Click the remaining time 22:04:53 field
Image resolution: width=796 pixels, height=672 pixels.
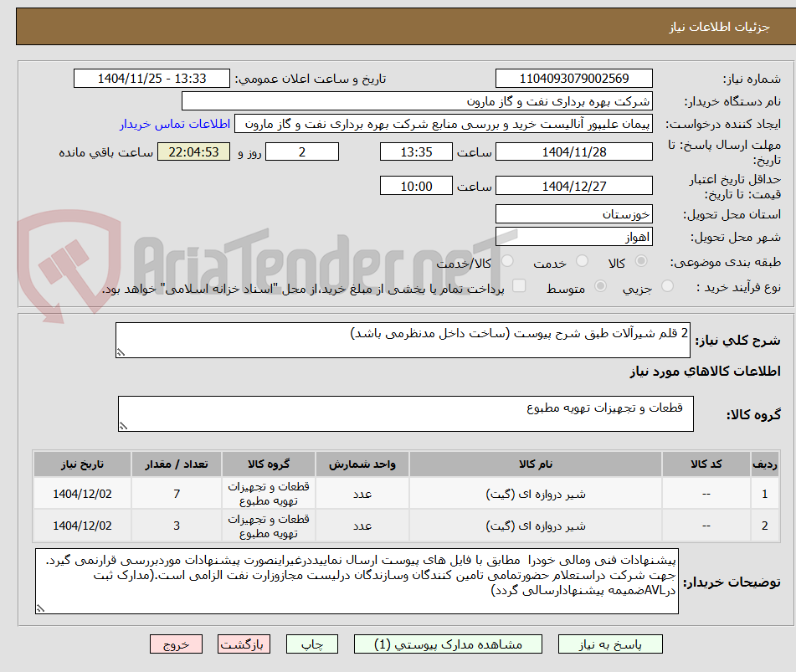tap(193, 151)
